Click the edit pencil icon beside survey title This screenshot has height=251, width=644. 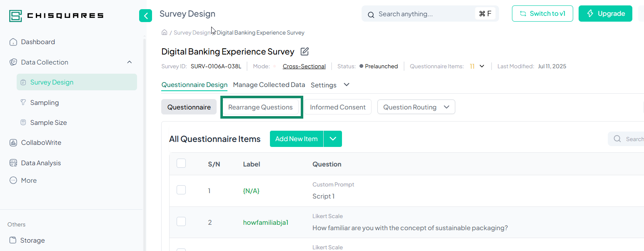point(305,52)
